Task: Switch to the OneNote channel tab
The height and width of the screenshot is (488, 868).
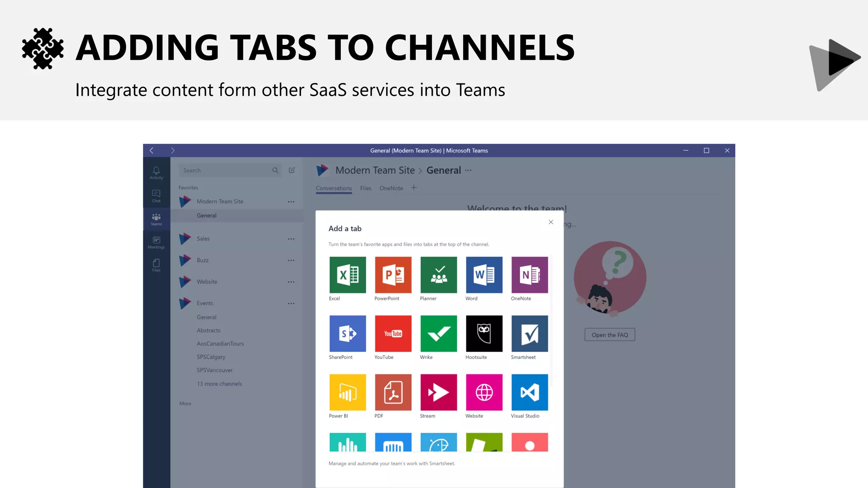Action: pos(391,188)
